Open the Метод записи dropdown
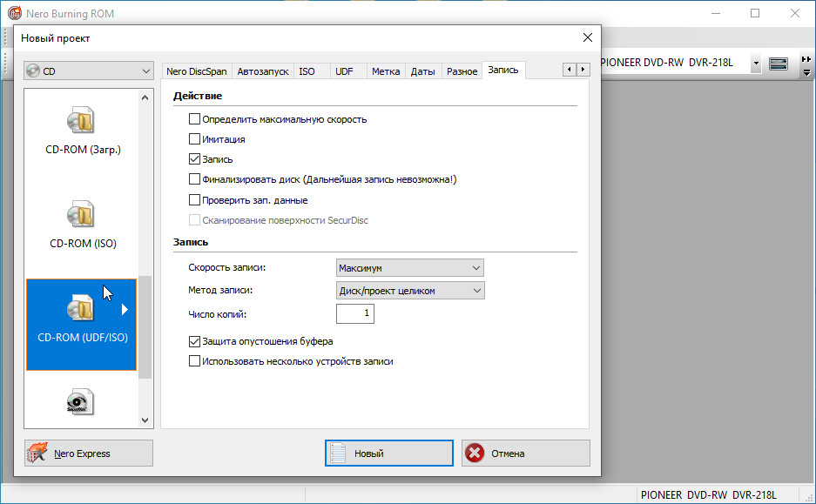 pyautogui.click(x=410, y=290)
